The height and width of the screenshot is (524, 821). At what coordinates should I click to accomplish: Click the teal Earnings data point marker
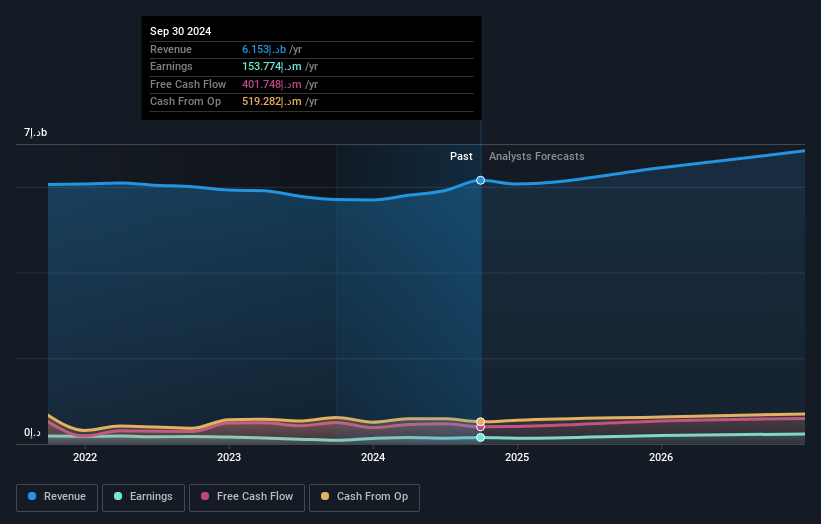coord(480,438)
